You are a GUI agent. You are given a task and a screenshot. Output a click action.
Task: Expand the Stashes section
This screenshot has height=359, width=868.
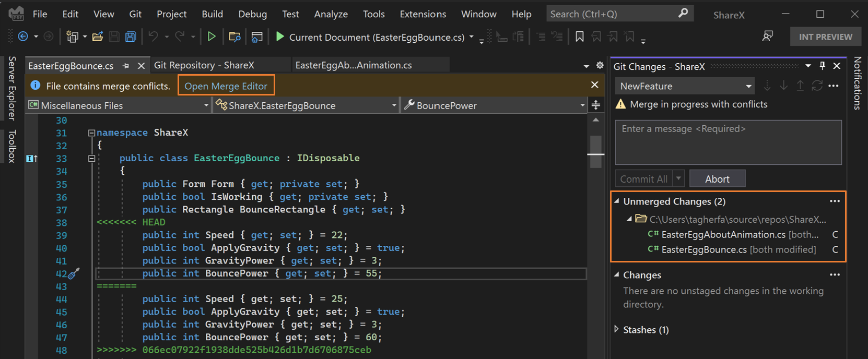pyautogui.click(x=617, y=329)
